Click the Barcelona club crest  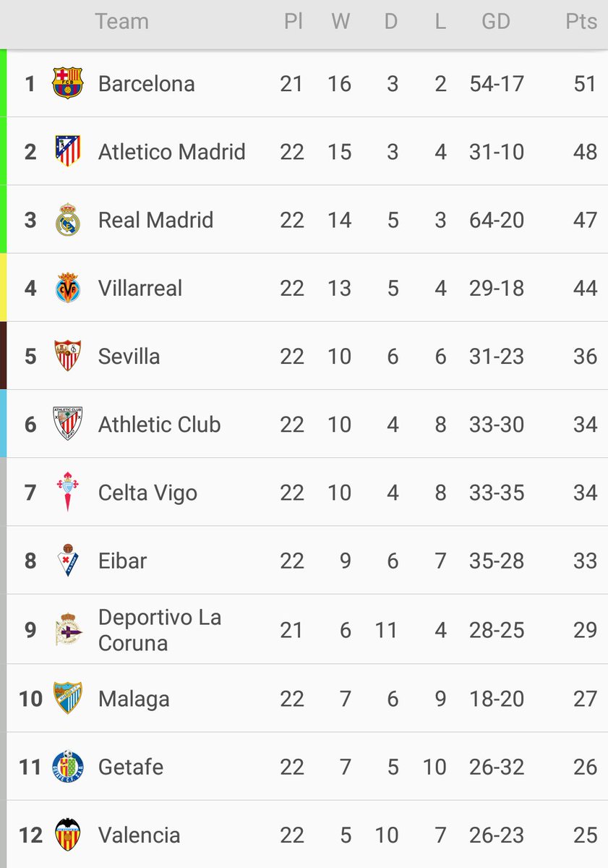pos(68,83)
